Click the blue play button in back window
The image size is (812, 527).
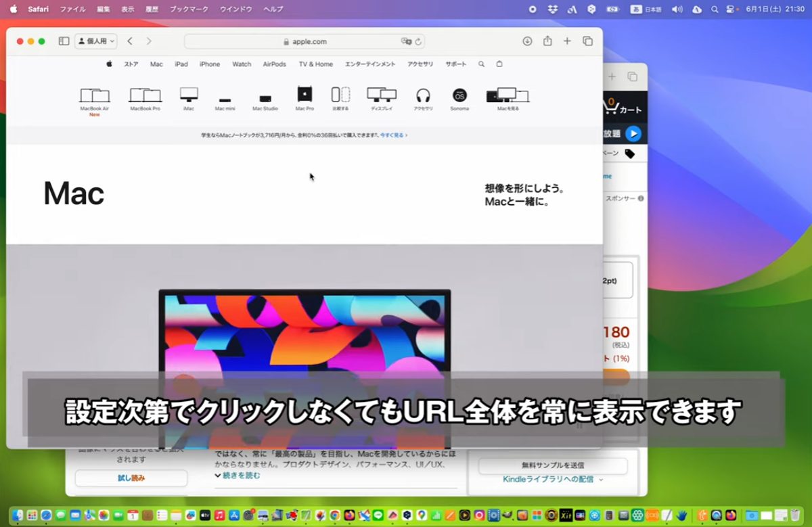(x=633, y=133)
